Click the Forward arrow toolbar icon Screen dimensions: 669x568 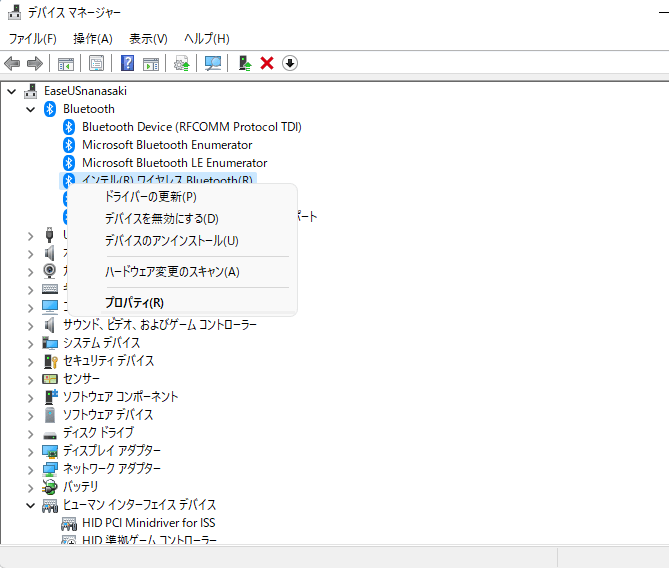click(x=35, y=64)
